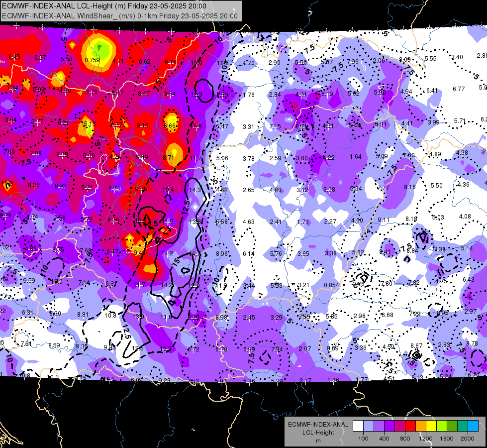The width and height of the screenshot is (487, 448).
Task: Click the 1600 label on the legend
Action: point(447,439)
